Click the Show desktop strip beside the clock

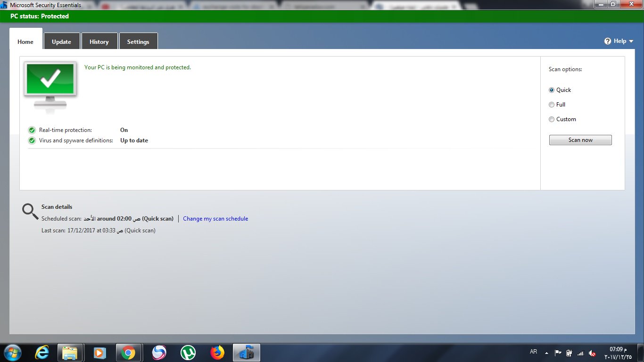coord(641,353)
